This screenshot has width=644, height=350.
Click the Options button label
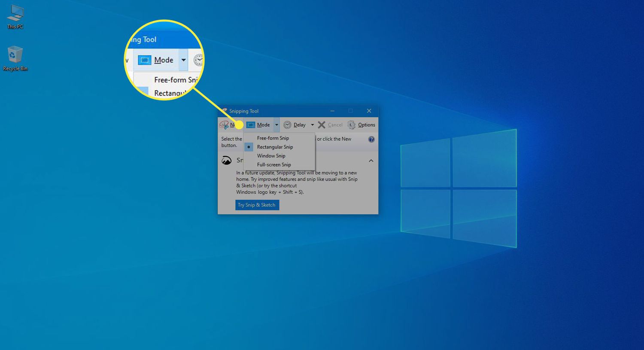click(367, 125)
